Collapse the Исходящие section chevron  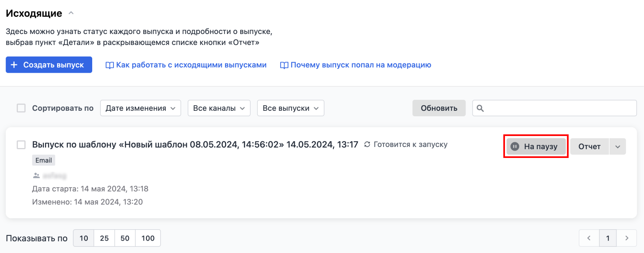pos(71,13)
